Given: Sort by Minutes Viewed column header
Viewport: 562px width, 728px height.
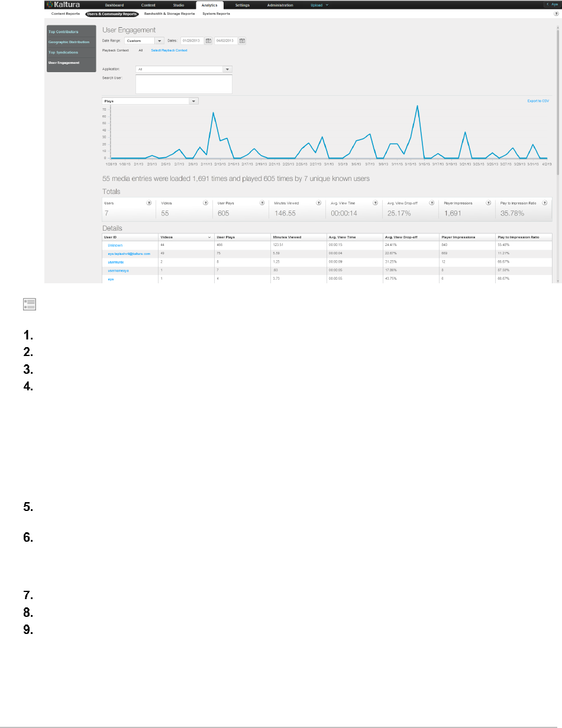Looking at the screenshot, I should pyautogui.click(x=299, y=237).
